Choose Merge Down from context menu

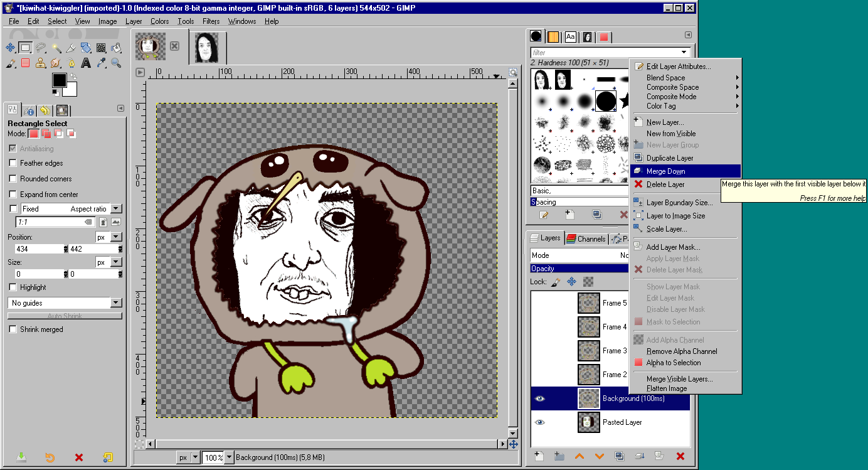(x=685, y=171)
